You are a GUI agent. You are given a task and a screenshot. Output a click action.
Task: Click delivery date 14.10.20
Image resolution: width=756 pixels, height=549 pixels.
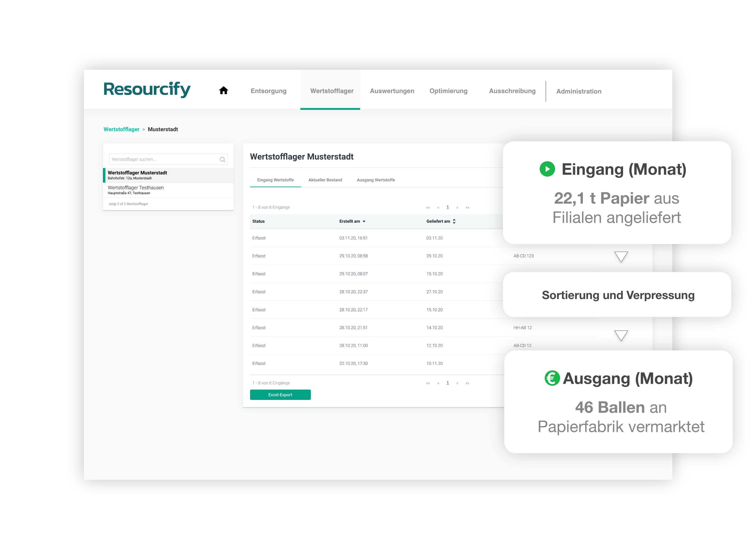(x=434, y=328)
